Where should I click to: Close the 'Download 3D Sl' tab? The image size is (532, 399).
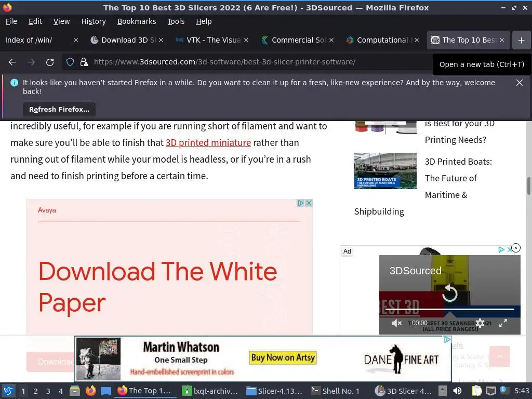click(x=161, y=40)
